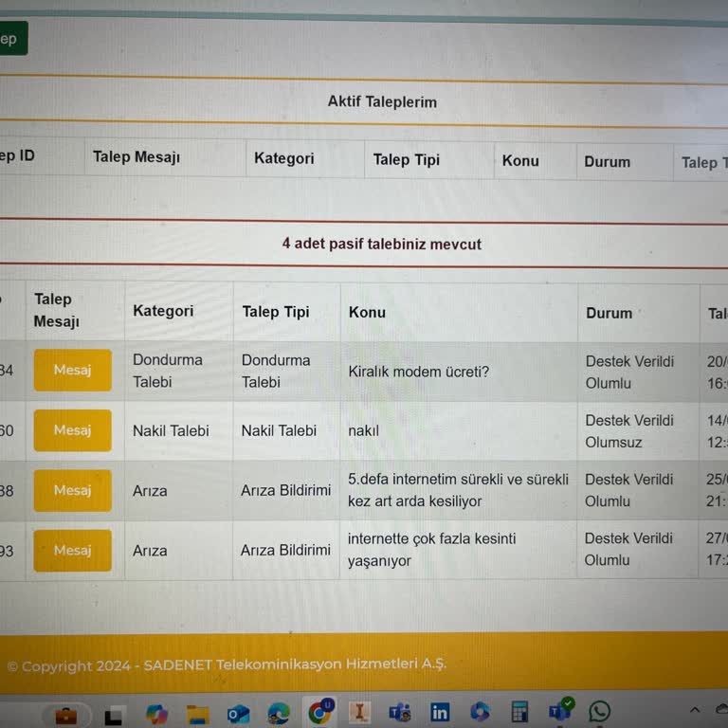The width and height of the screenshot is (728, 728).
Task: Click Konu header in passive requests table
Action: [367, 312]
